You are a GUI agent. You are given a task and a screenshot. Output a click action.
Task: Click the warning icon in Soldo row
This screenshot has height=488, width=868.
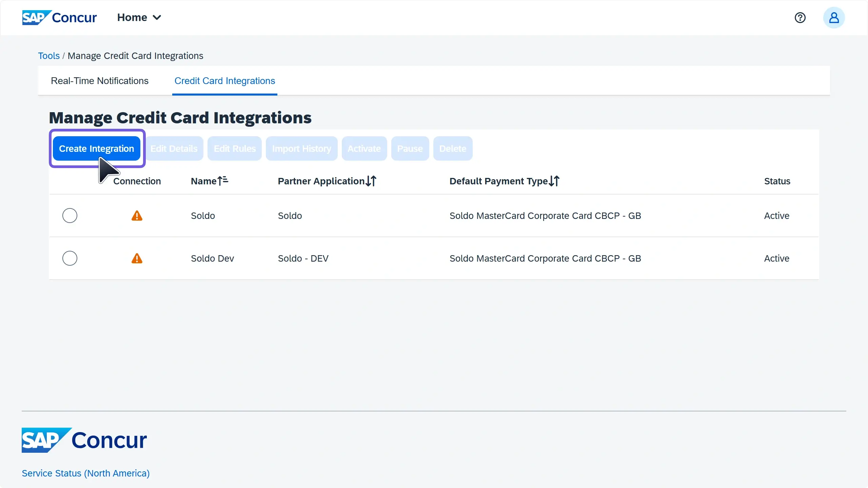coord(137,216)
